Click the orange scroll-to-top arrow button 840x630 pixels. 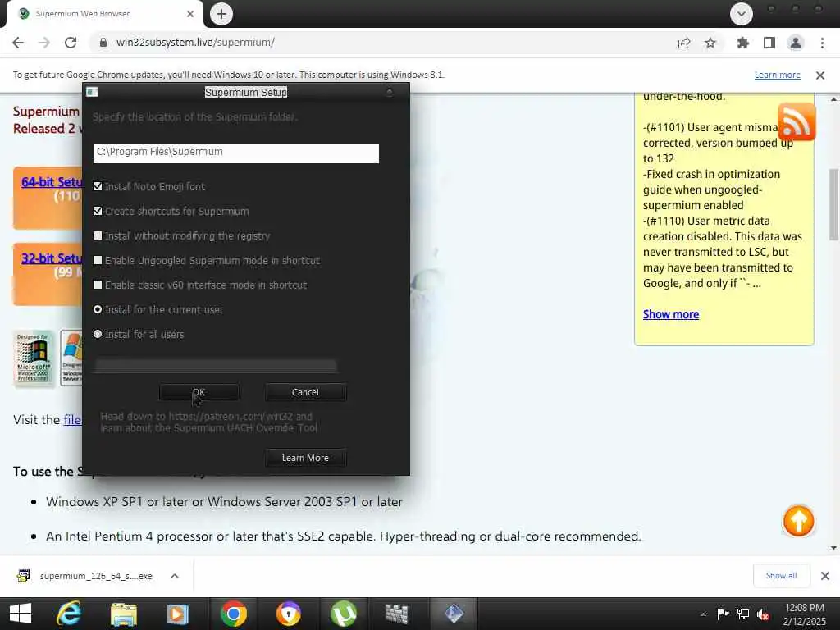pos(798,521)
